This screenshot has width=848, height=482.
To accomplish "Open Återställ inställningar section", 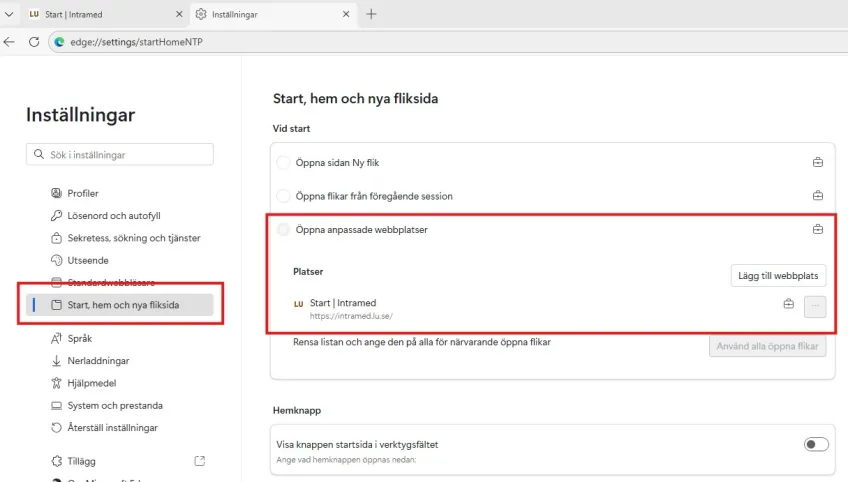I will (x=112, y=427).
